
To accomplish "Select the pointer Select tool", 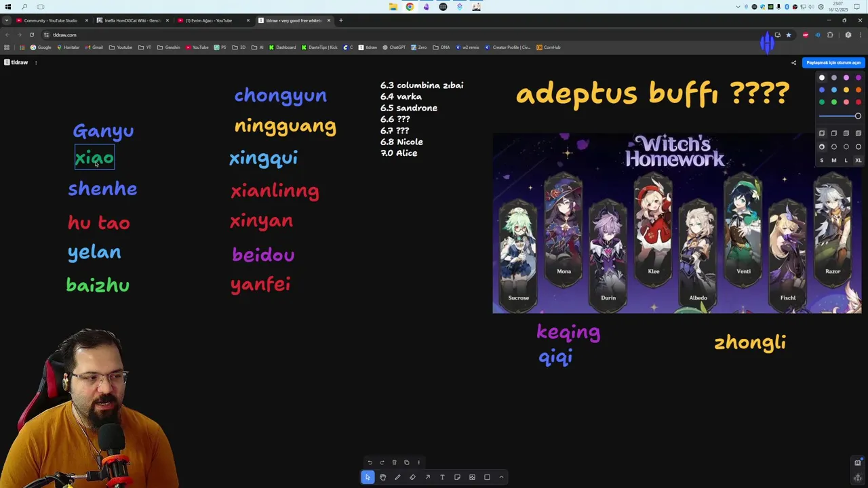I will tap(368, 477).
